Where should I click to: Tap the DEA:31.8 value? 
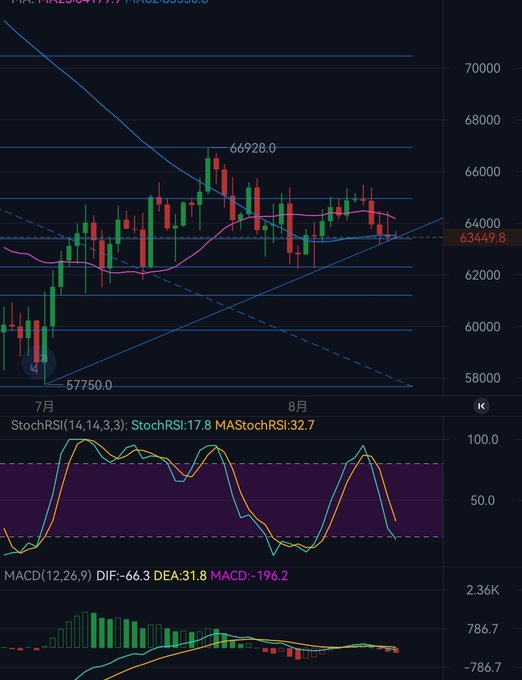(180, 575)
